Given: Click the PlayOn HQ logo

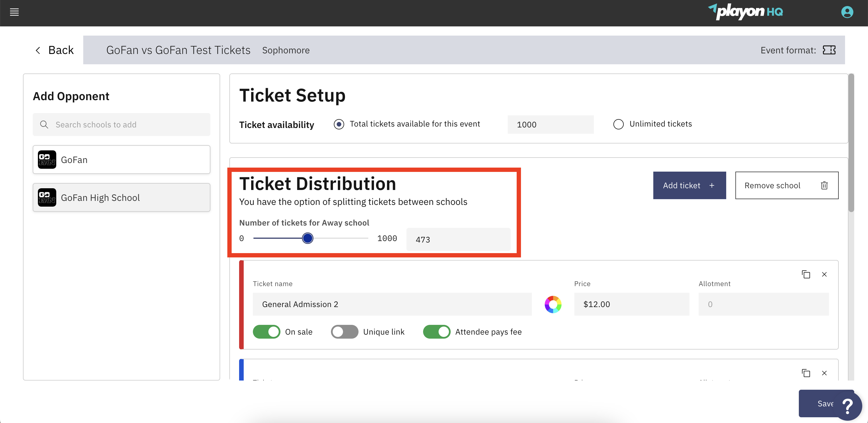Looking at the screenshot, I should (746, 12).
